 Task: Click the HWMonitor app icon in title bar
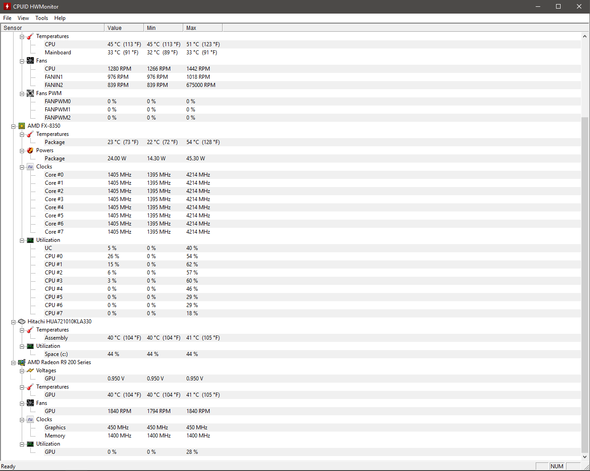[x=7, y=6]
